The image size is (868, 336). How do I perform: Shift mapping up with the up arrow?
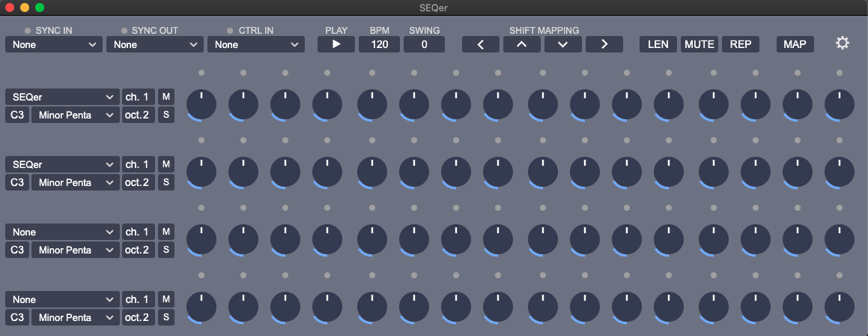click(x=521, y=44)
